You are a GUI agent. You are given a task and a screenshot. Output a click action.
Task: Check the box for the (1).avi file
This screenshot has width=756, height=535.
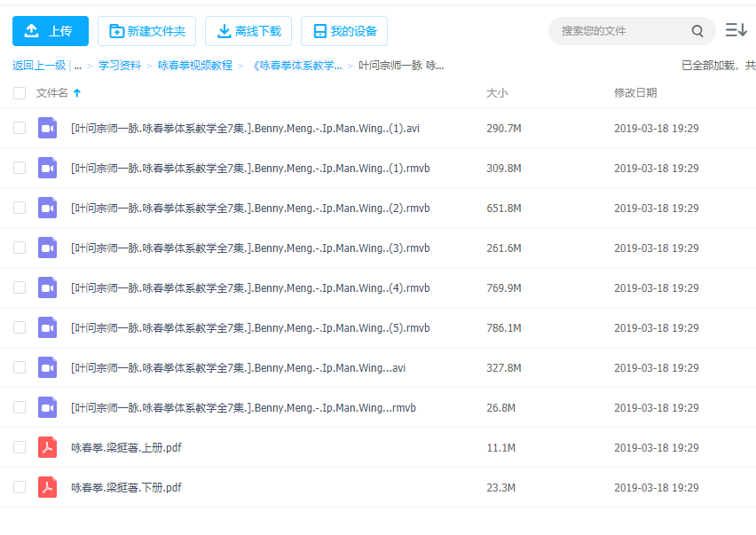pyautogui.click(x=20, y=128)
